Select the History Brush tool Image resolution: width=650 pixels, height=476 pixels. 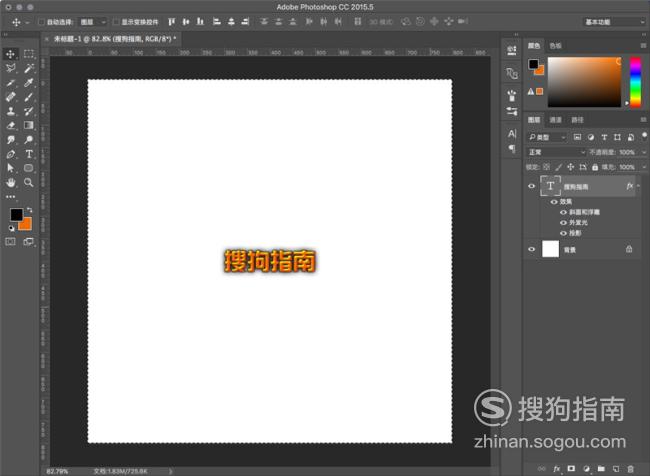coord(29,111)
